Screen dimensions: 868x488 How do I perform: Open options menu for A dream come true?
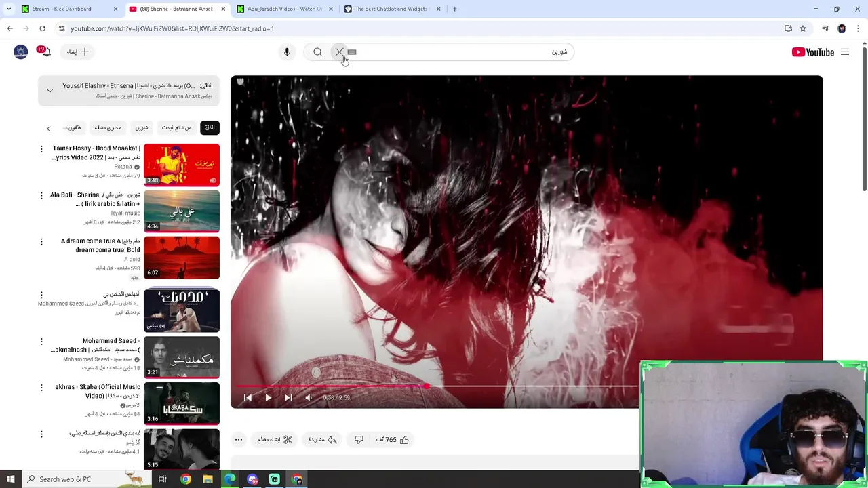tap(41, 242)
